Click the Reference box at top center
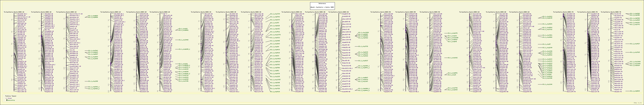The image size is (644, 105). (322, 3)
